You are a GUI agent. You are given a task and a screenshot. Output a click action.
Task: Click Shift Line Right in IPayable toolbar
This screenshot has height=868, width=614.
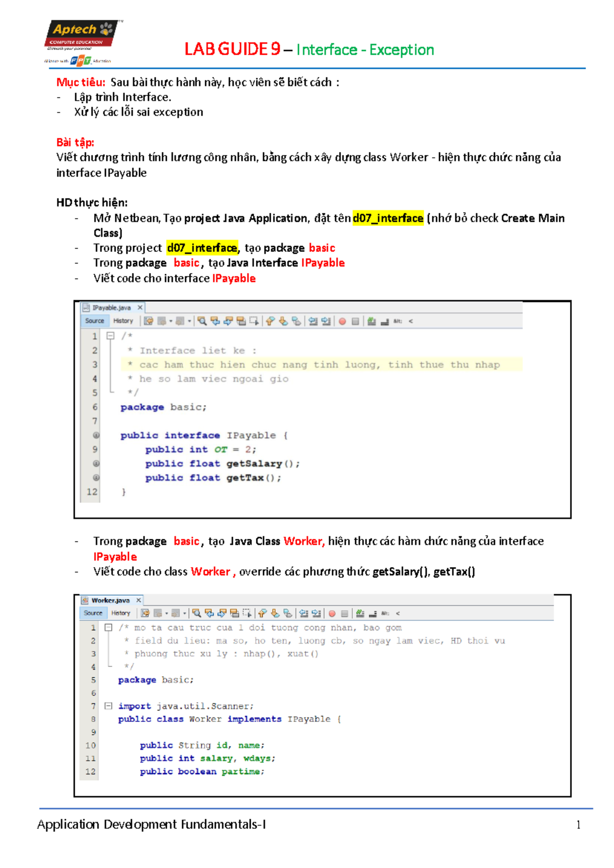coord(326,321)
